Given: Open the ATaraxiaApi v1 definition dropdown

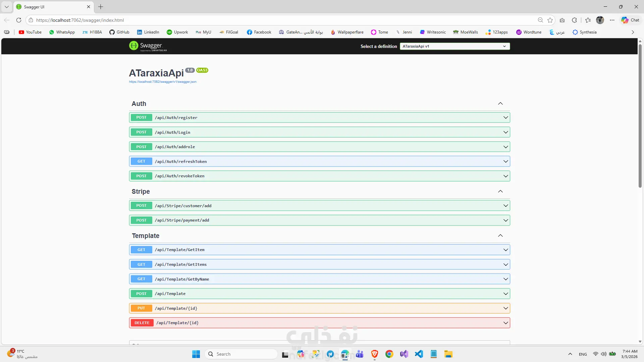Looking at the screenshot, I should [454, 46].
